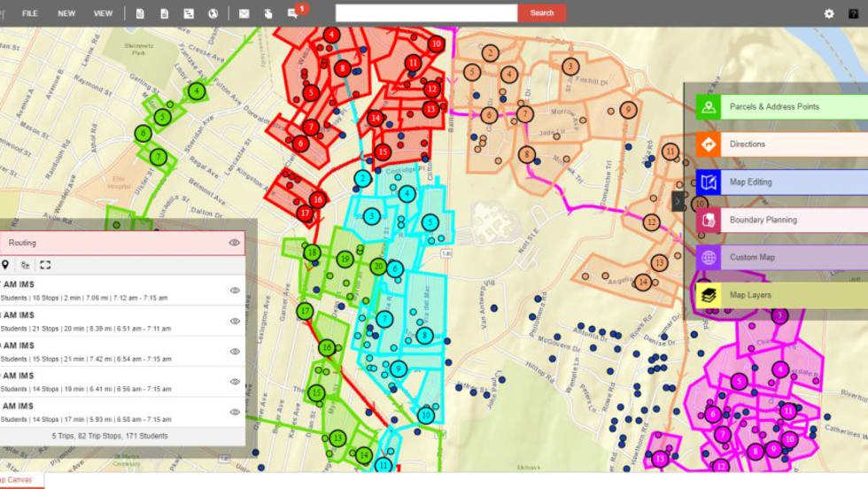Click the red Search button
Image resolution: width=868 pixels, height=489 pixels.
[542, 13]
